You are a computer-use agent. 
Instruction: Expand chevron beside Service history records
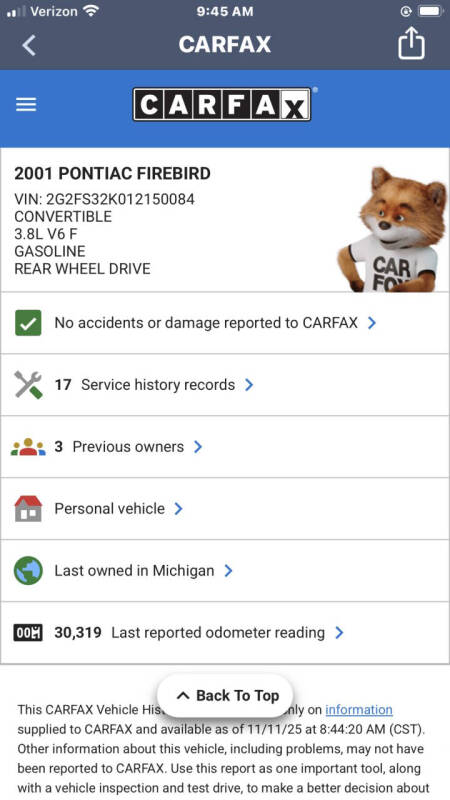click(249, 385)
